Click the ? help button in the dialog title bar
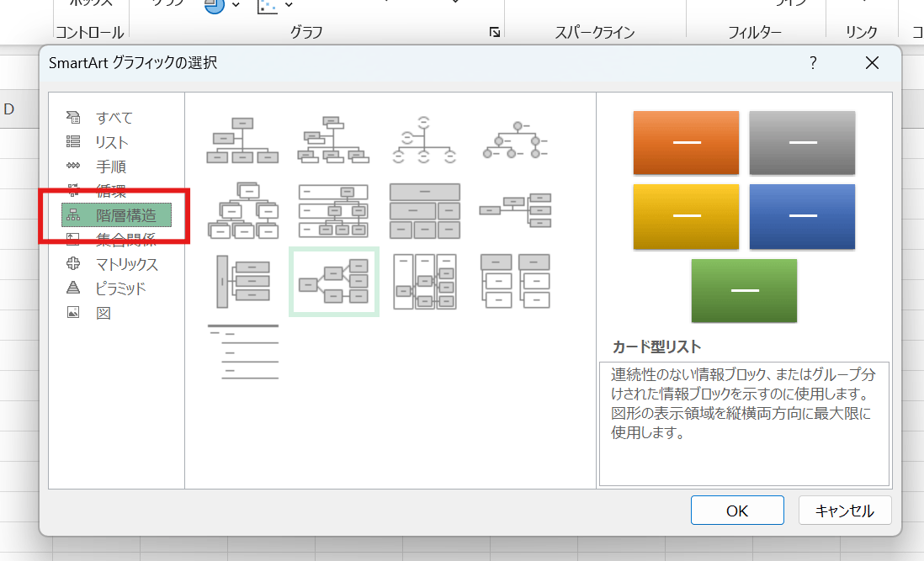This screenshot has height=561, width=924. pos(813,63)
